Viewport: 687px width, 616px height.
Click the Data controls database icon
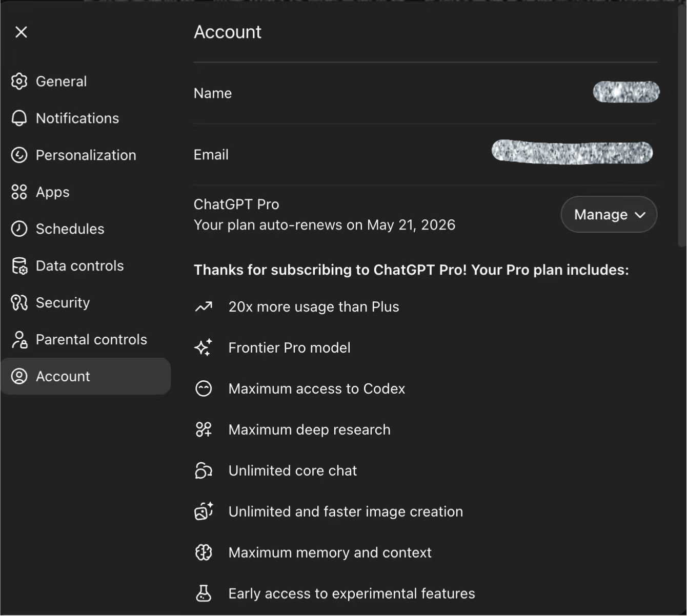[19, 266]
